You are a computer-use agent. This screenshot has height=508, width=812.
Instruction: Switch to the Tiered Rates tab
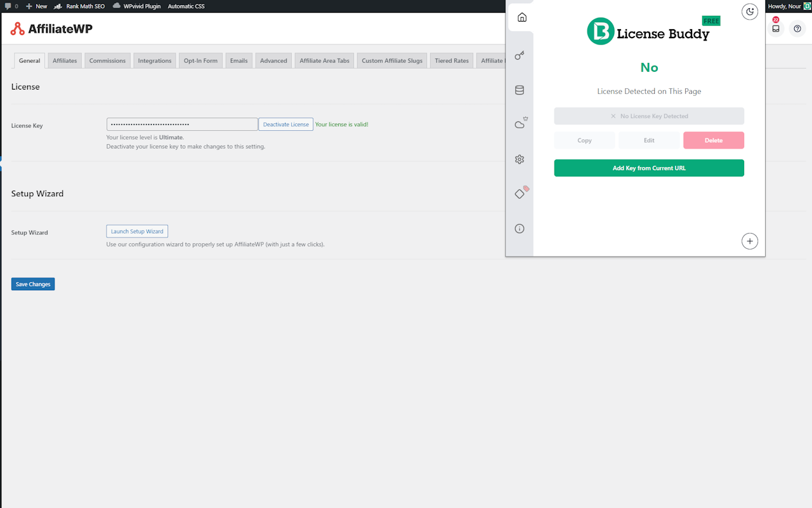(x=452, y=61)
